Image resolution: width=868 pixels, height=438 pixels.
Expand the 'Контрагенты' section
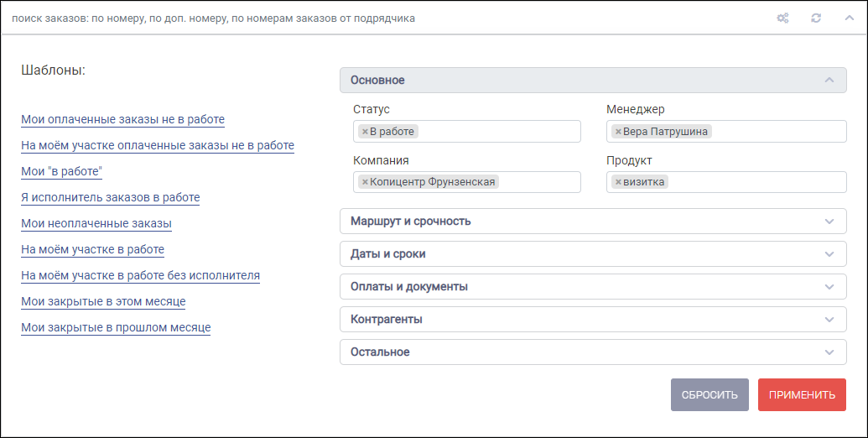[593, 320]
